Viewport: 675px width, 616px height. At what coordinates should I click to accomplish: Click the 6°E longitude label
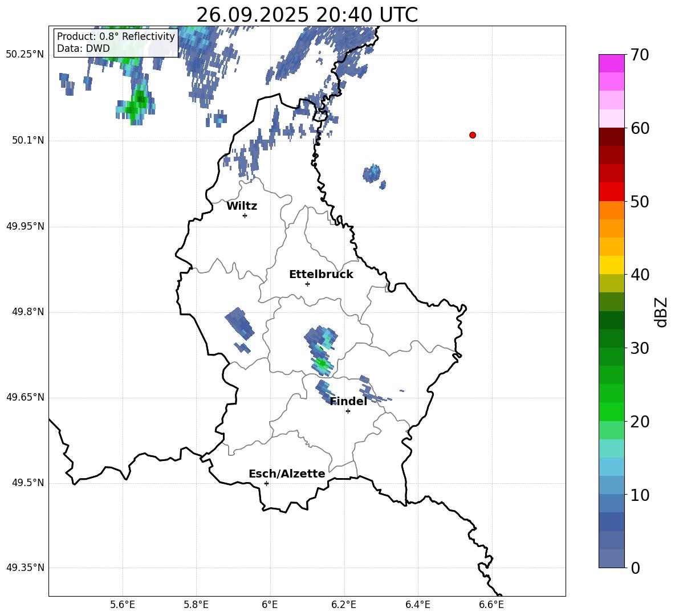270,605
